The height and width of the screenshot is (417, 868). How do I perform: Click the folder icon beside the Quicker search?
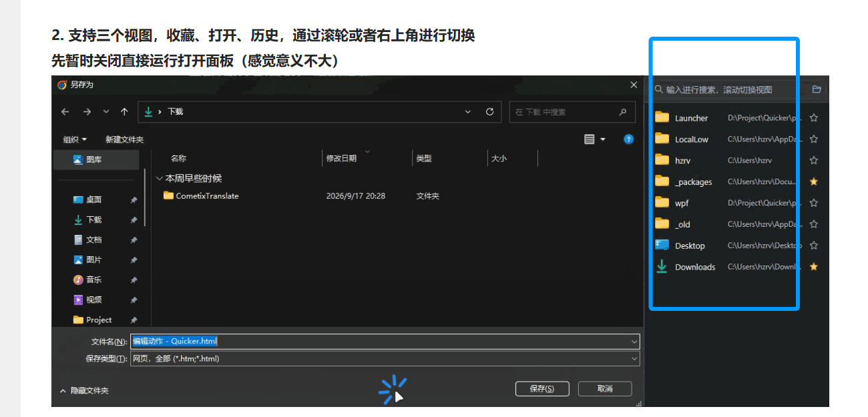(x=817, y=89)
